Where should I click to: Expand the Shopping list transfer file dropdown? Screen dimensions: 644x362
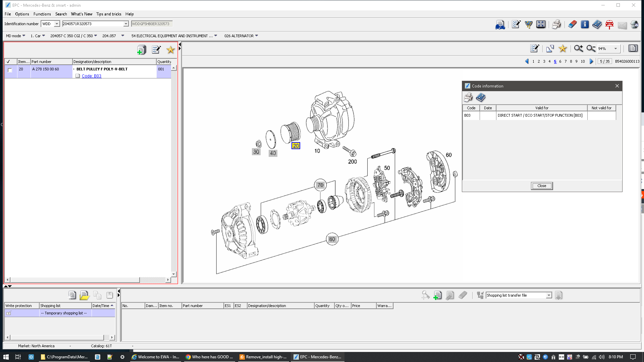[x=549, y=295]
